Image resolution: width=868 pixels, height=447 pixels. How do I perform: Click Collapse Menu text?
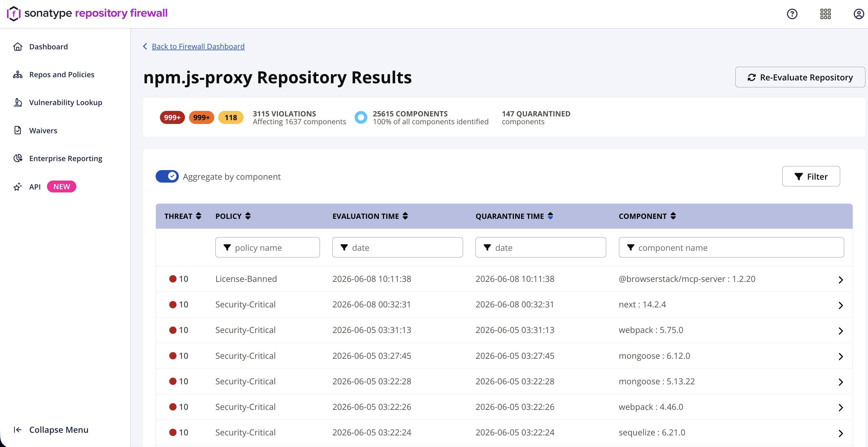coord(59,430)
